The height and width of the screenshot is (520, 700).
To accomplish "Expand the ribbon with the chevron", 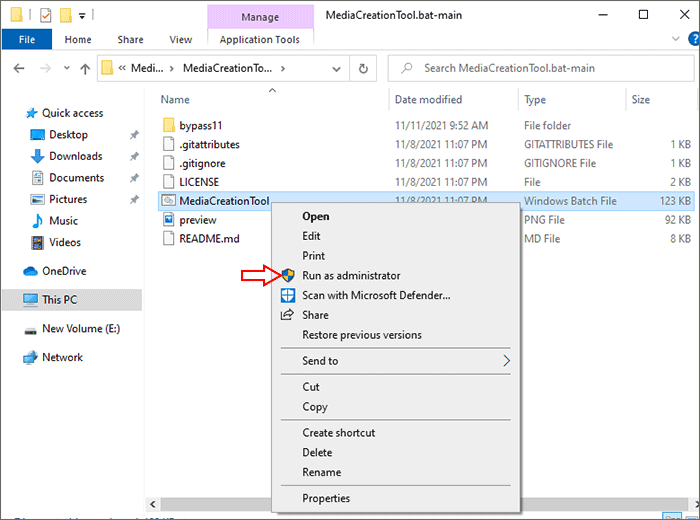I will point(675,39).
